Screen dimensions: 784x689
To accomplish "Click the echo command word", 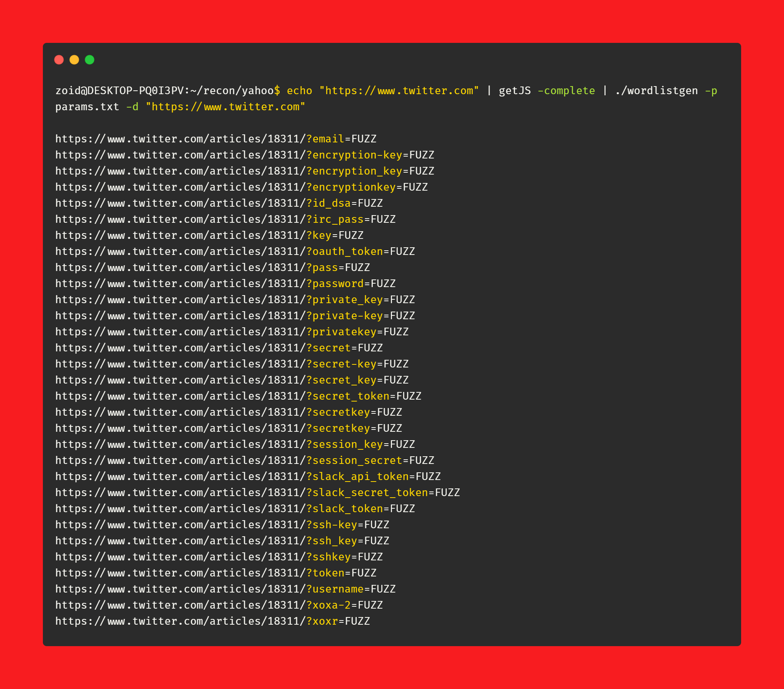I will (x=300, y=91).
